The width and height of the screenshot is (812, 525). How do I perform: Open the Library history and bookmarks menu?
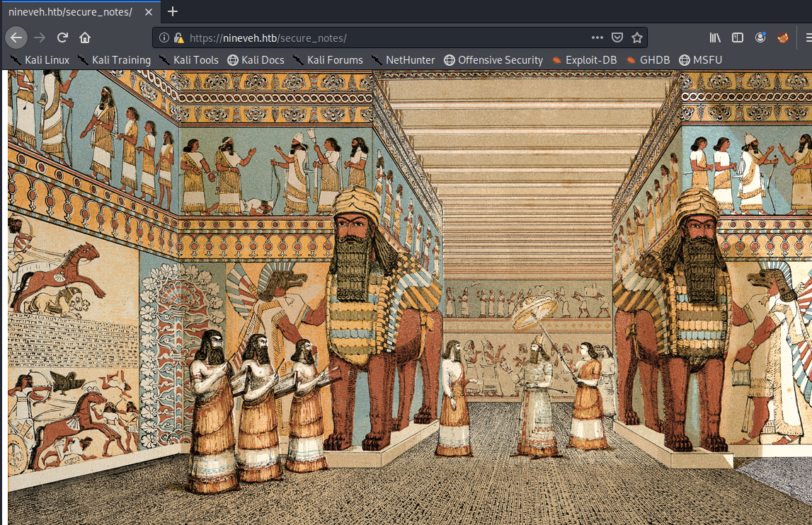coord(716,37)
